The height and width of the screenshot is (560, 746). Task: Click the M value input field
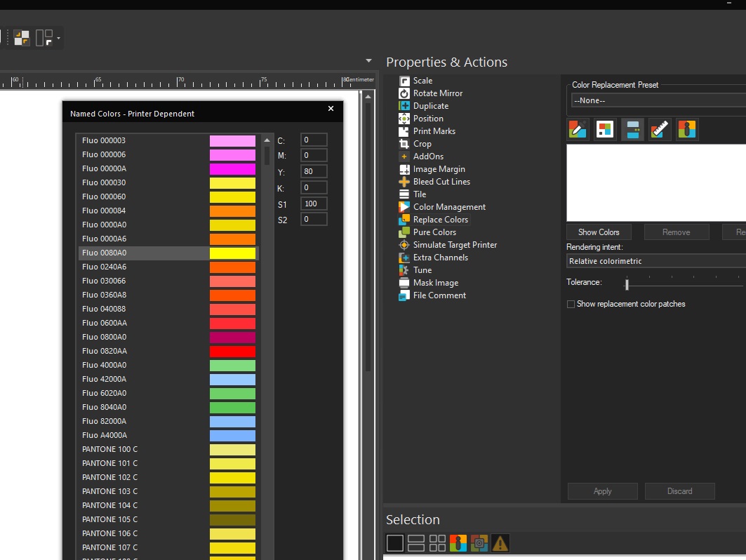click(x=314, y=155)
